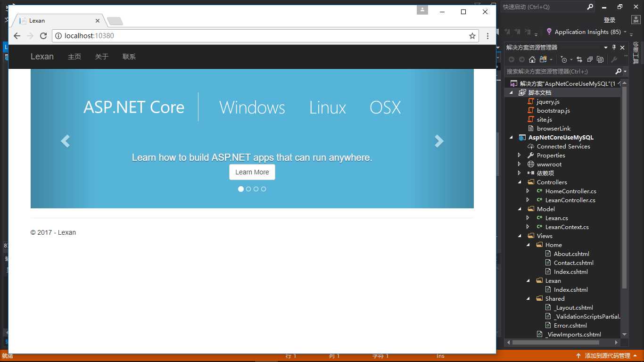Viewport: 644px width, 362px height.
Task: Open the Chrome three-dot menu
Action: 487,36
